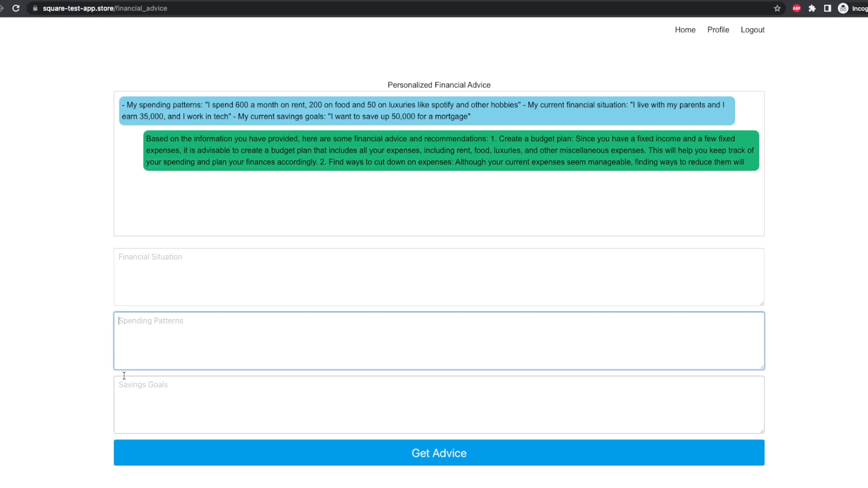Click the blue user message bubble

pyautogui.click(x=427, y=110)
